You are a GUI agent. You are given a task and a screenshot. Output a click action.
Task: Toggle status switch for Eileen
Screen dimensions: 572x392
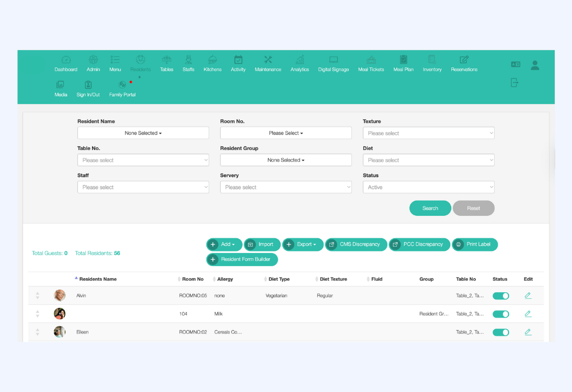pyautogui.click(x=500, y=332)
